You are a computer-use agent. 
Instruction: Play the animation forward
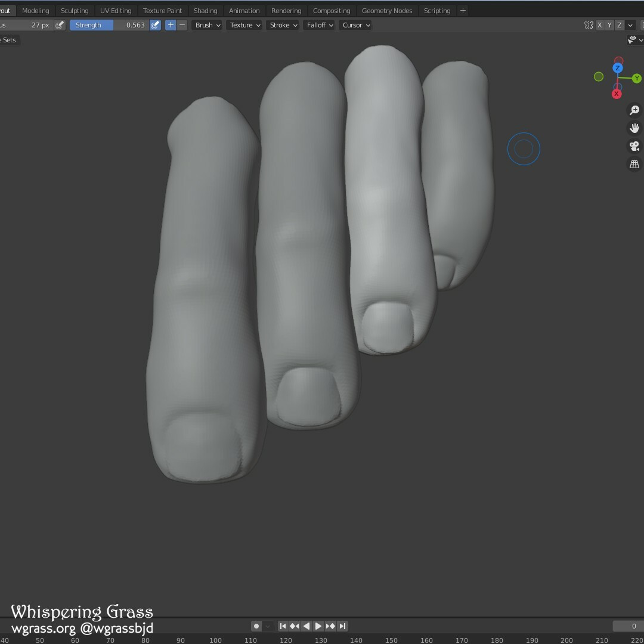318,626
